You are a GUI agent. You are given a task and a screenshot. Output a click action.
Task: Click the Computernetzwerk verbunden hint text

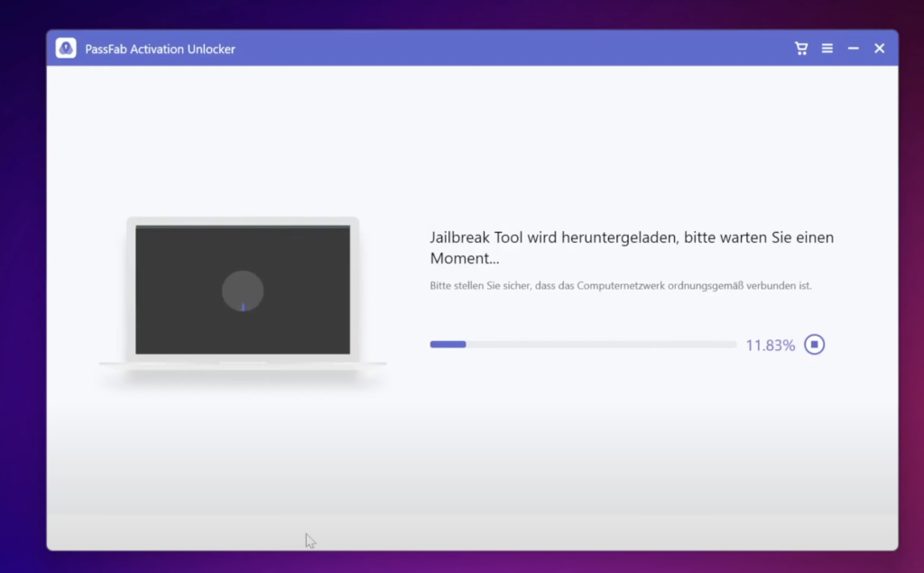tap(621, 285)
